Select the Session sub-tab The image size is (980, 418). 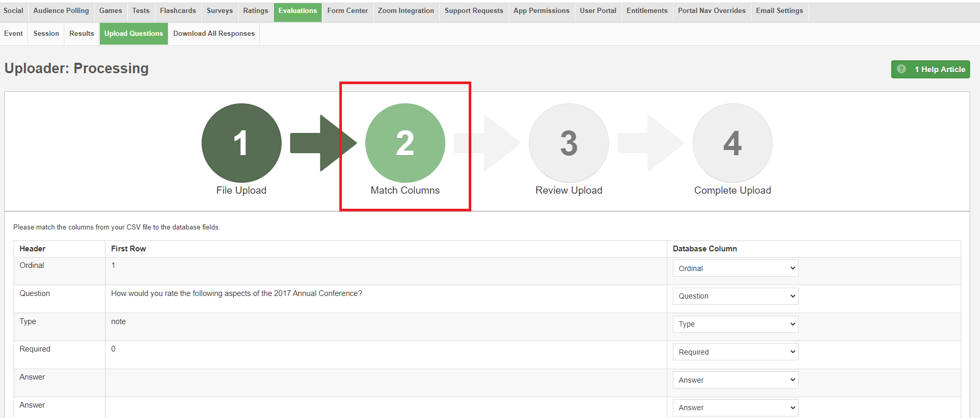click(x=46, y=34)
